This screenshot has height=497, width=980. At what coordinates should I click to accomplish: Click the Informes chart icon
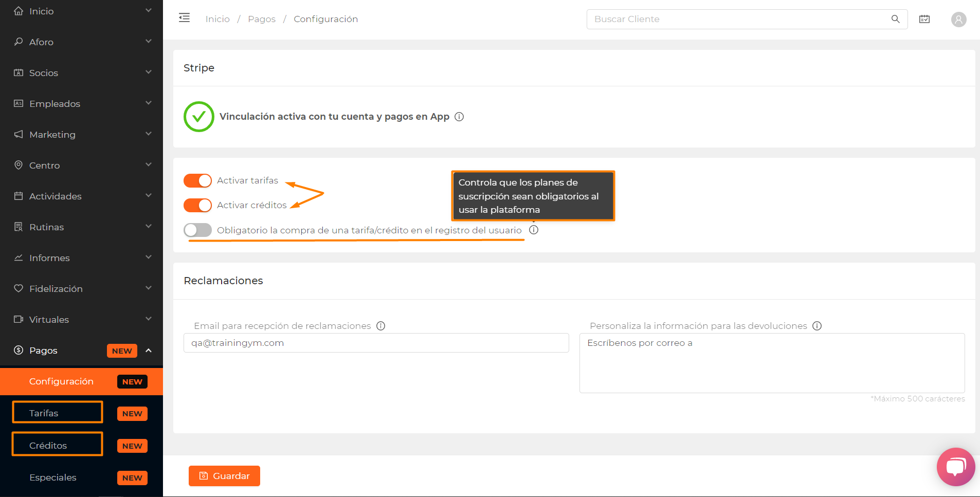19,257
